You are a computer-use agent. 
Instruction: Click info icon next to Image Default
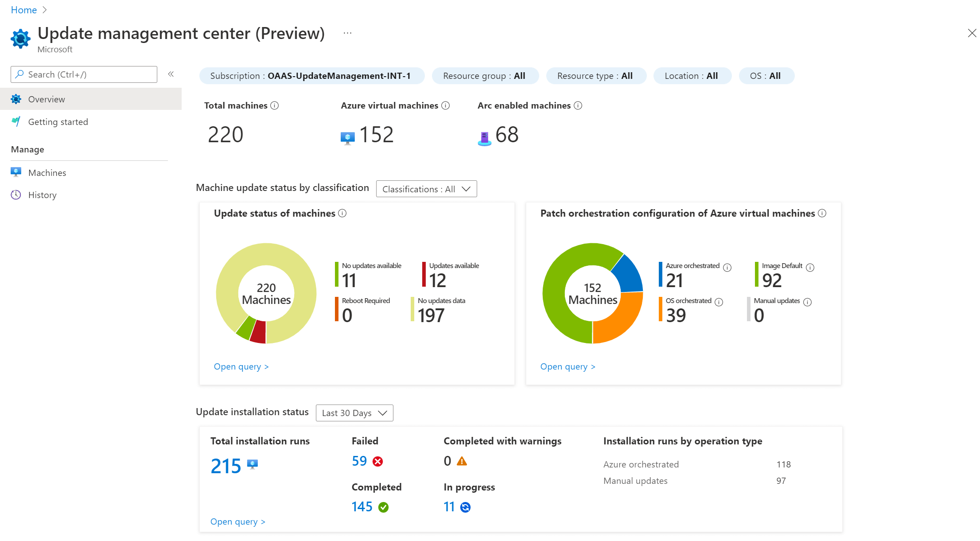(x=810, y=267)
